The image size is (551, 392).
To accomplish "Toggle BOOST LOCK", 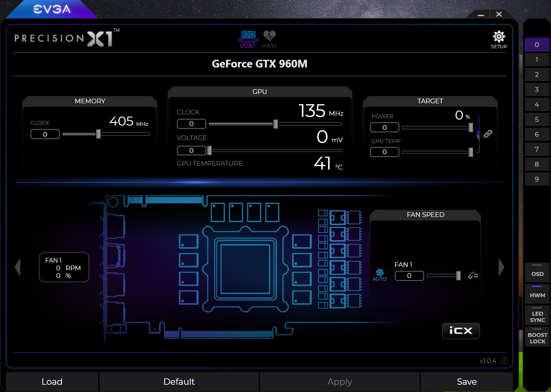I will point(537,336).
